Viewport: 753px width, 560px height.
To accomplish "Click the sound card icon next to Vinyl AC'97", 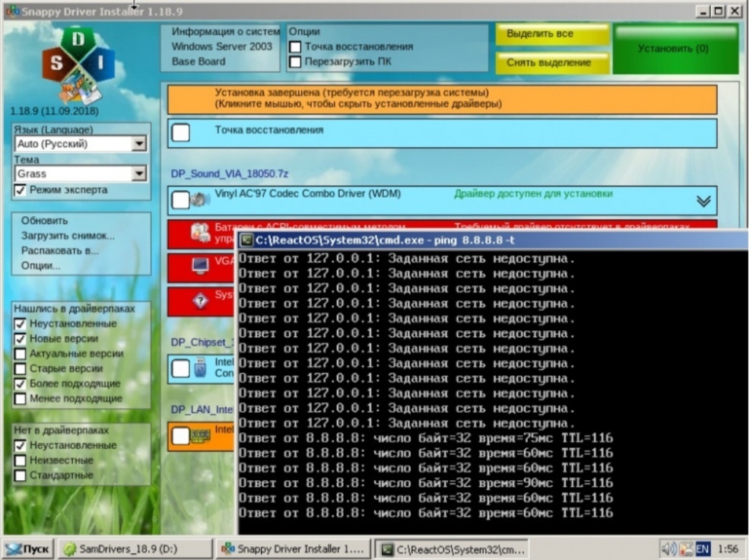I will pos(200,200).
